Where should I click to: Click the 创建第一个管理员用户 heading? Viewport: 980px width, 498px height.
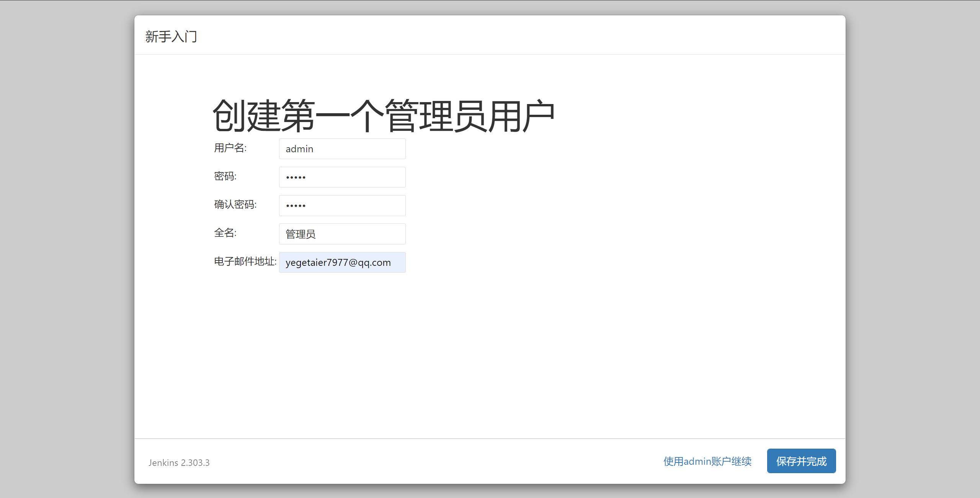(383, 116)
